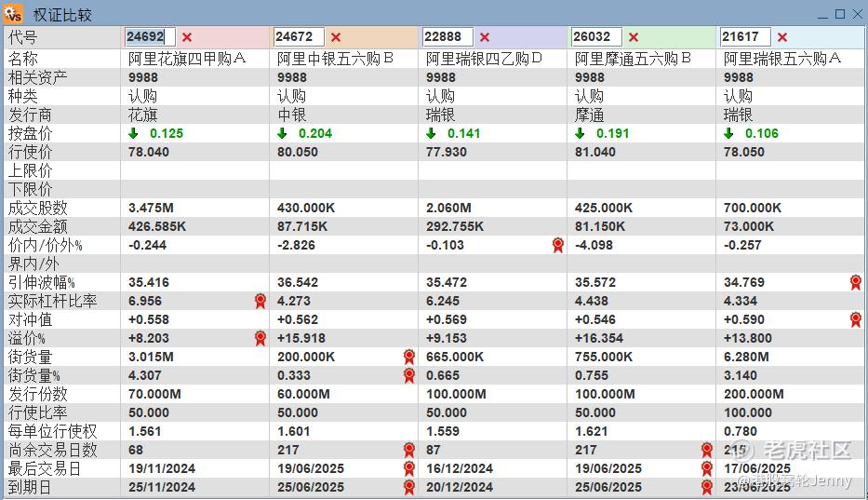
Task: Click green down arrow beside price 0.141
Action: tap(432, 133)
